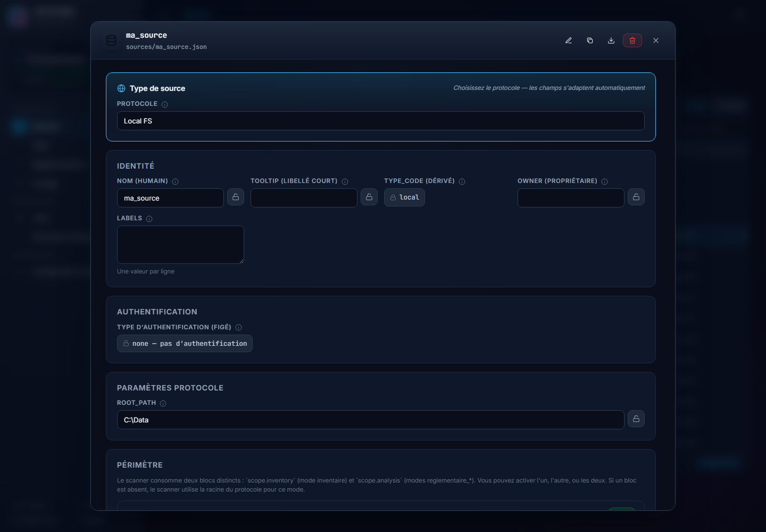Click the info icon next to TYPE D'AUTHENTIFICATION
The image size is (766, 532).
point(238,327)
